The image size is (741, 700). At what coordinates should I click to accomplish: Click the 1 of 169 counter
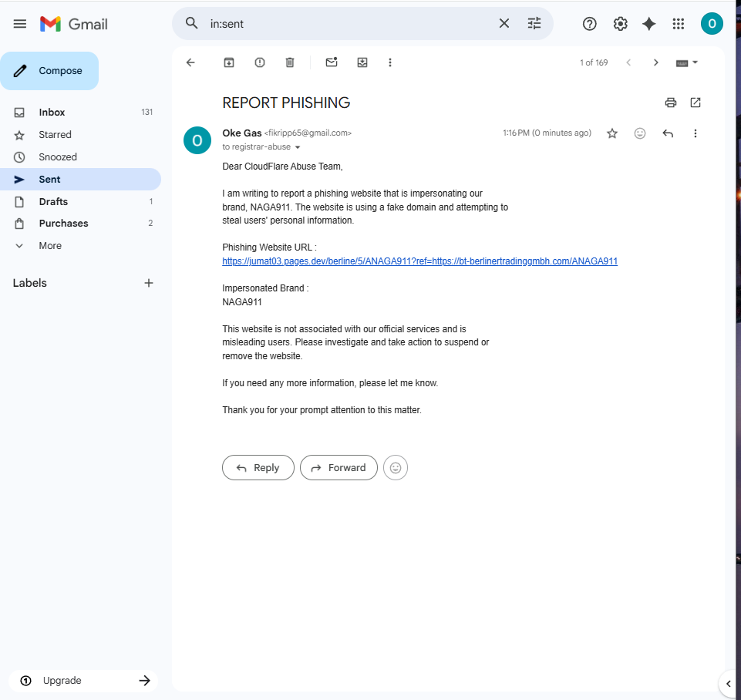pyautogui.click(x=594, y=62)
